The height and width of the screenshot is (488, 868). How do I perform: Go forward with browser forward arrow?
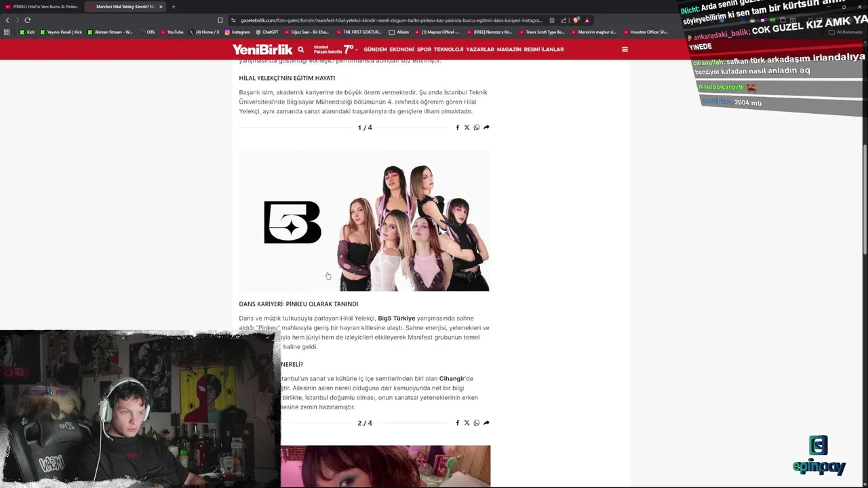click(18, 20)
